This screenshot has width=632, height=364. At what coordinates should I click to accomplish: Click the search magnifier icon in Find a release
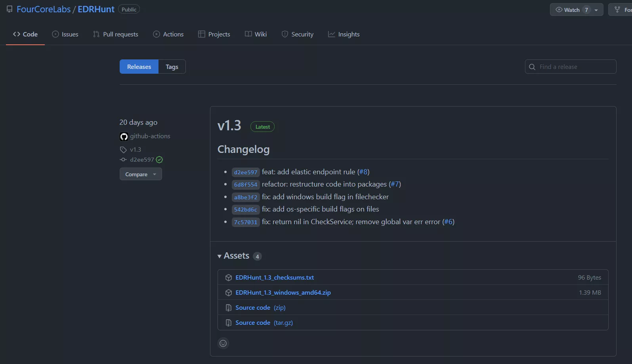[x=532, y=67]
